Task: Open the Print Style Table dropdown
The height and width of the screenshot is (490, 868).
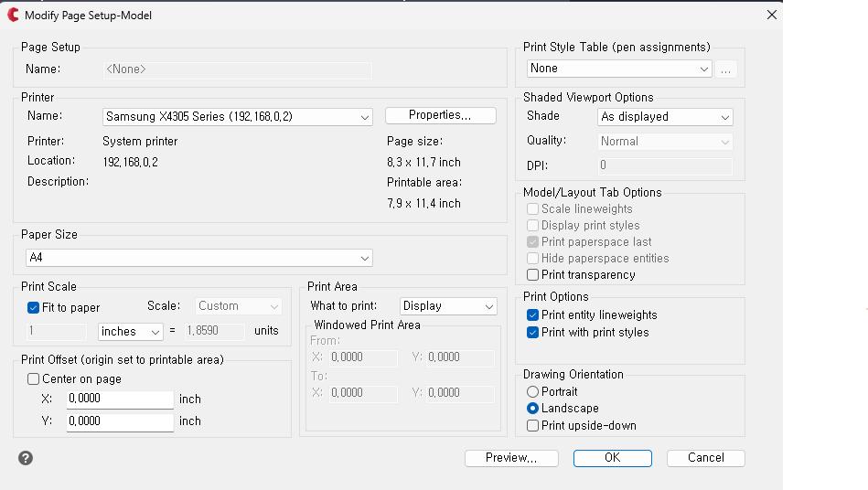Action: pos(619,69)
